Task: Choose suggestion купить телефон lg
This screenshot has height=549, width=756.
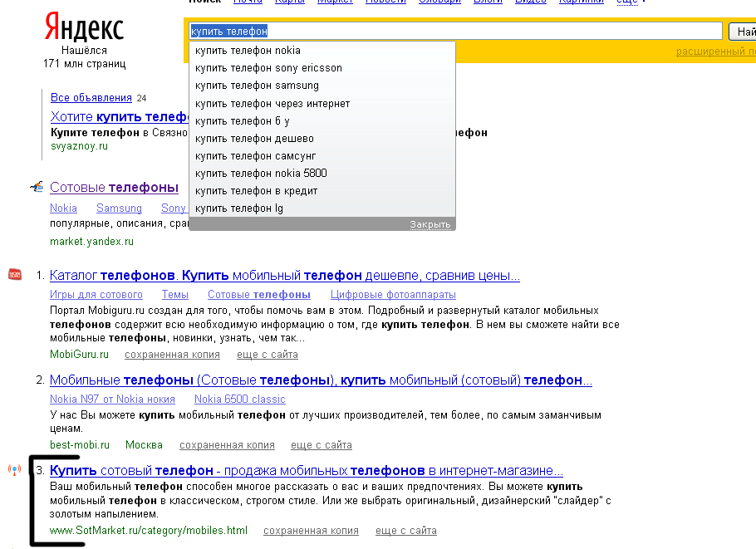Action: pyautogui.click(x=322, y=208)
